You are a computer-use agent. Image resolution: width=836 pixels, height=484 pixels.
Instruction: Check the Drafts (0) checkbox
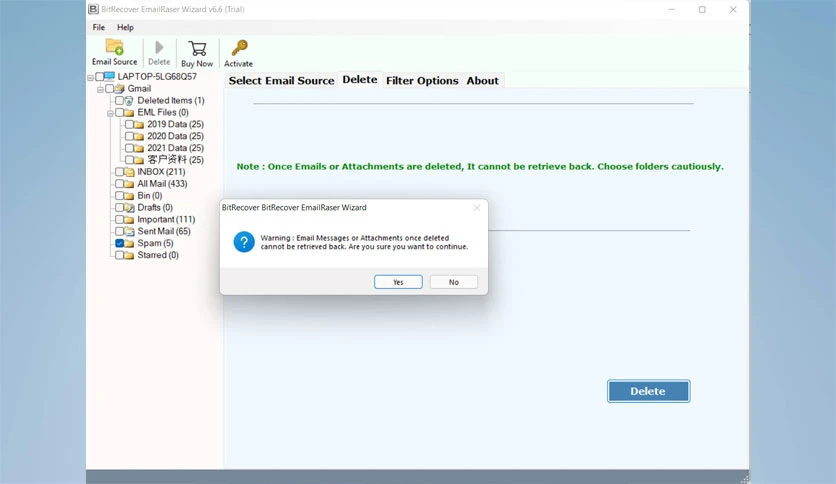pyautogui.click(x=119, y=207)
